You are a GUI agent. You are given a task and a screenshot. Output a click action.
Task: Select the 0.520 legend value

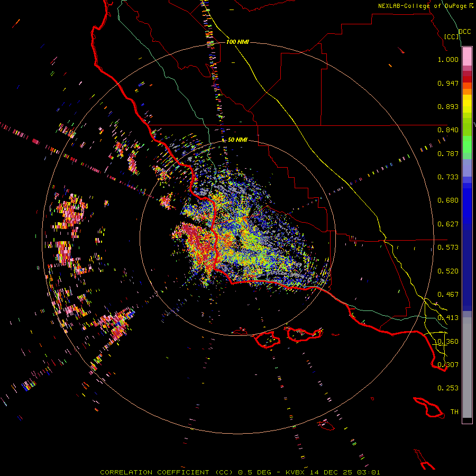click(x=448, y=271)
